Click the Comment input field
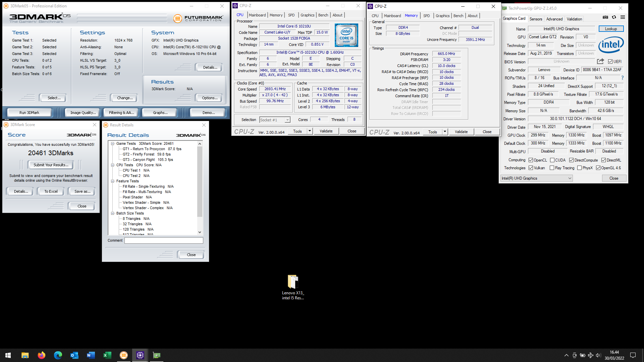644x362 pixels. pyautogui.click(x=164, y=240)
